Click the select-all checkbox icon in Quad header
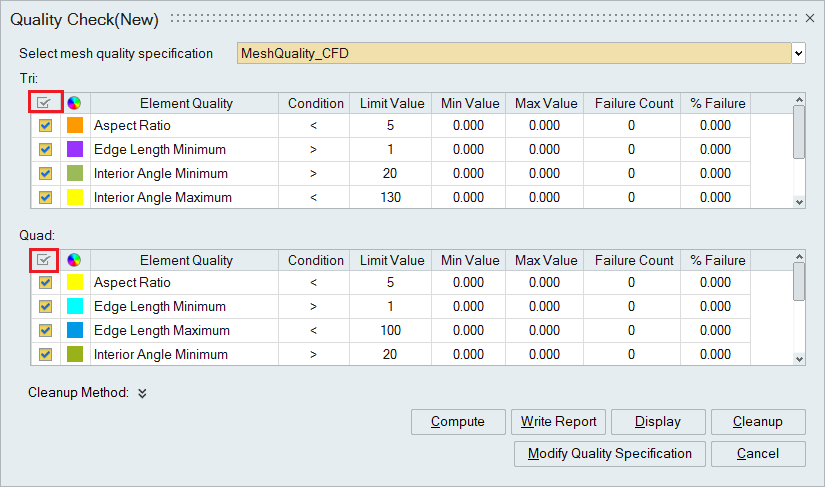Screen dimensions: 829x494 point(44,260)
